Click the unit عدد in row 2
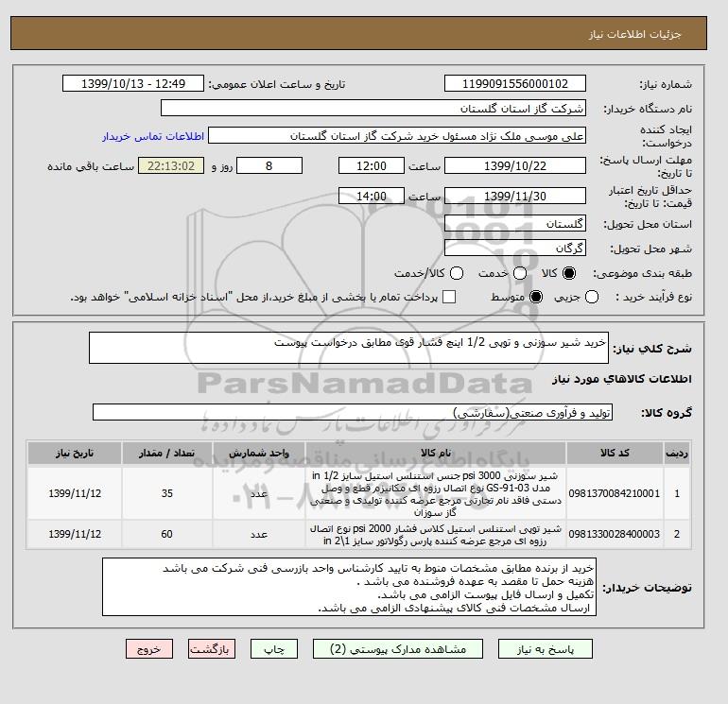 click(259, 534)
